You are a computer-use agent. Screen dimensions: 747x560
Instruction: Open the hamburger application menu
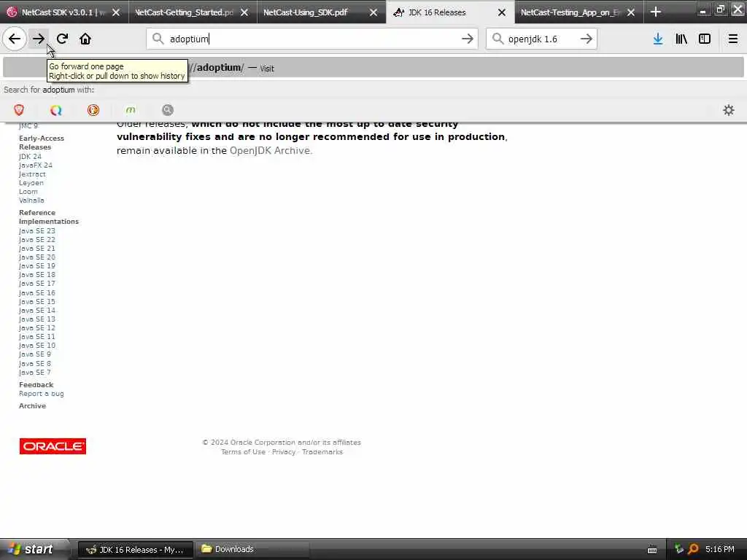coord(733,39)
